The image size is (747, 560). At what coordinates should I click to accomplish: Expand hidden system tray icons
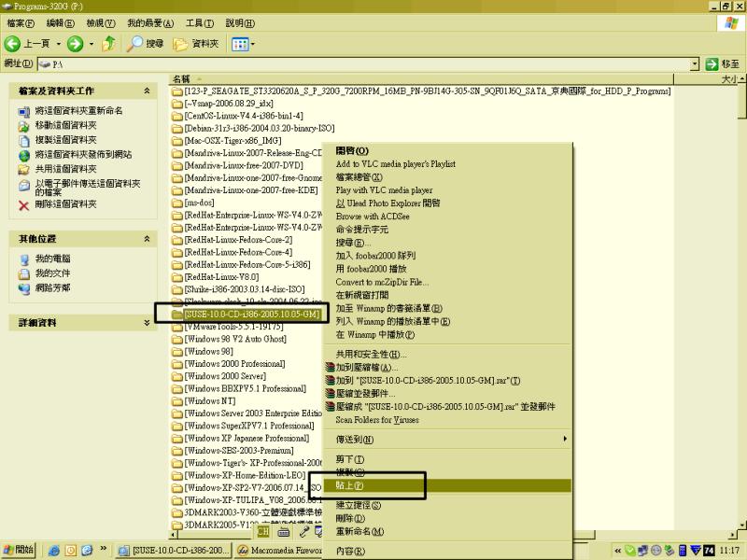coord(617,551)
